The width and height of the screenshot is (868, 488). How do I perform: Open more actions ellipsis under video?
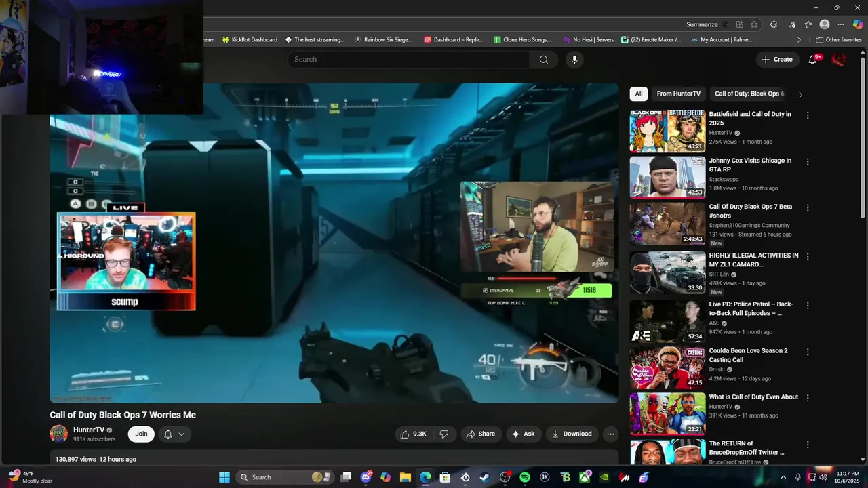(x=610, y=434)
